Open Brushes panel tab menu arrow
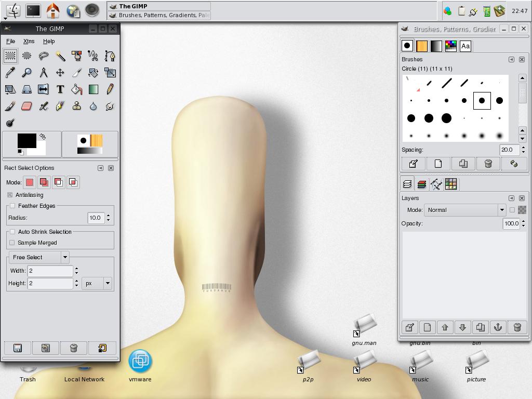The height and width of the screenshot is (399, 532). (511, 59)
